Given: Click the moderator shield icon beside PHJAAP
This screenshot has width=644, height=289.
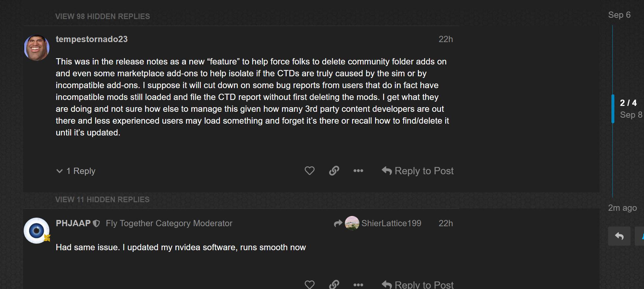Looking at the screenshot, I should coord(96,224).
